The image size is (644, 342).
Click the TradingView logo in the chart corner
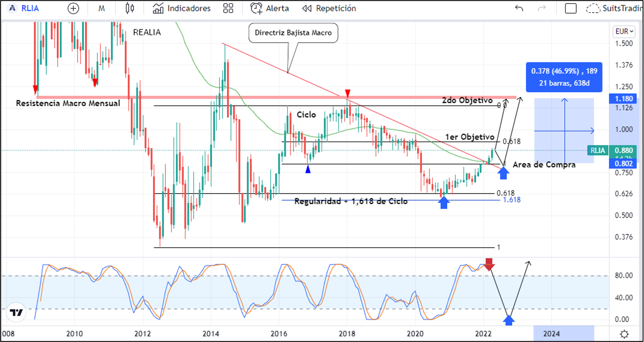[x=17, y=312]
